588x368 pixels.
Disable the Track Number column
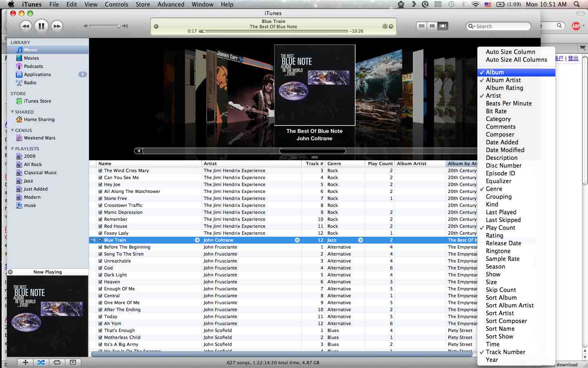516,352
